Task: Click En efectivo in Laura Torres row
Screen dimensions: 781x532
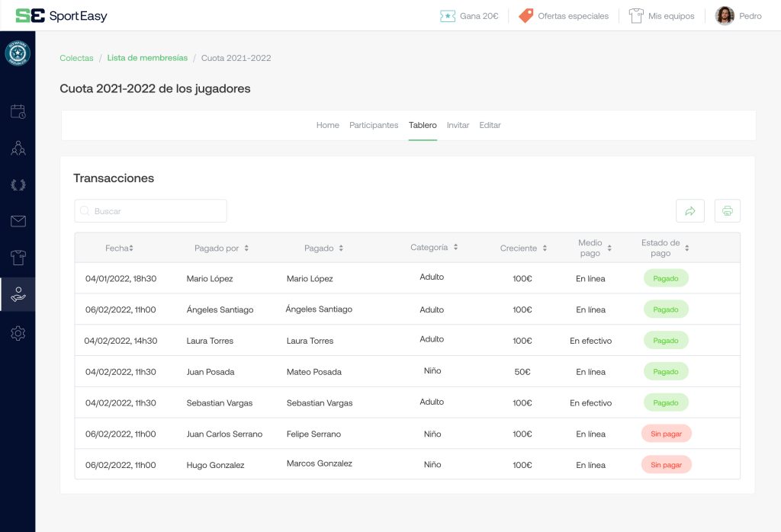Action: click(x=591, y=341)
